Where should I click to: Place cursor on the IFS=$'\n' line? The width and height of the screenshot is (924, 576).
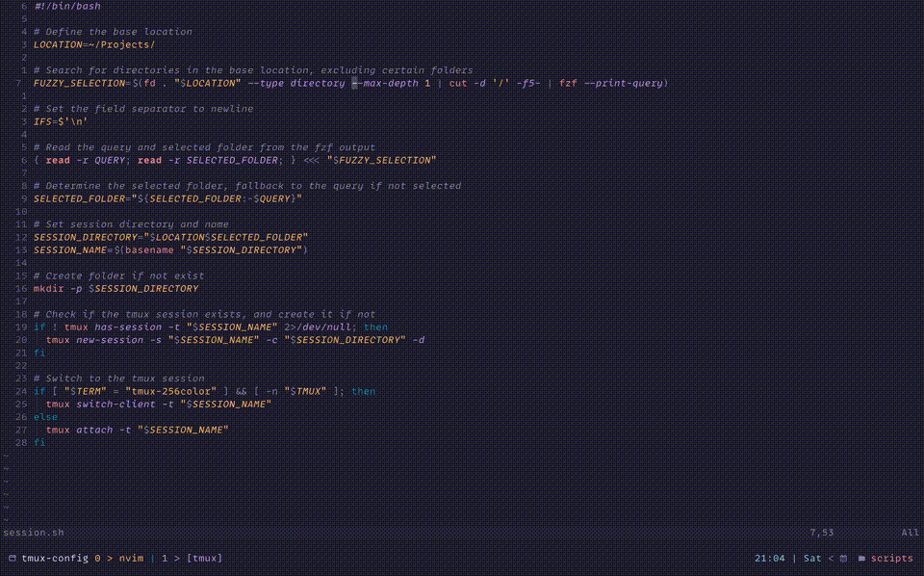(61, 121)
